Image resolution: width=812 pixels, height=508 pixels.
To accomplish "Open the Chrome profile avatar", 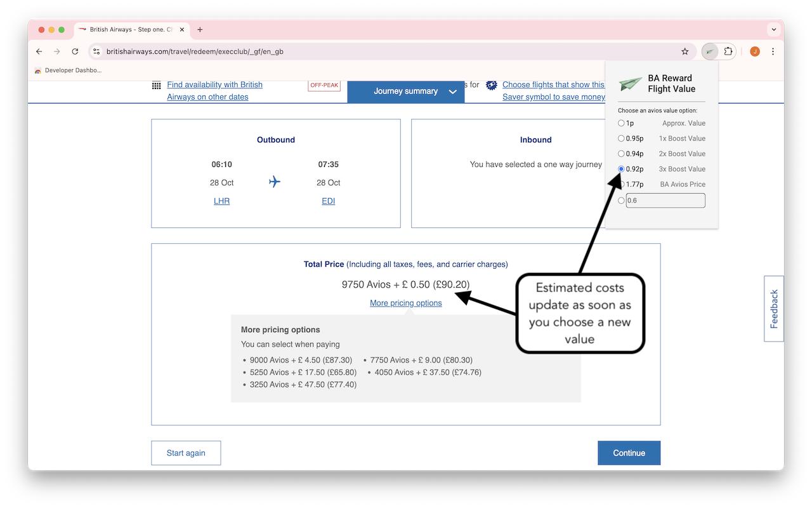I will [755, 51].
